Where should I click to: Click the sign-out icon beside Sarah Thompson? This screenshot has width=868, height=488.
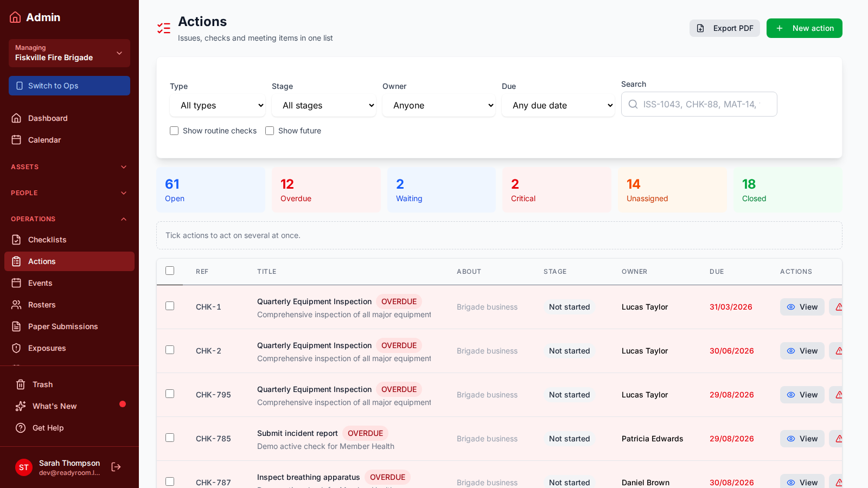116,467
